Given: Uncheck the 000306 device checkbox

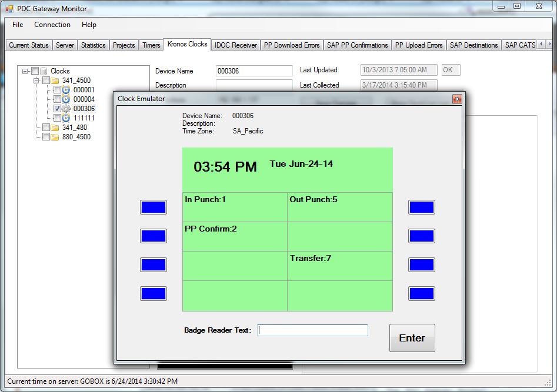Looking at the screenshot, I should click(x=57, y=109).
